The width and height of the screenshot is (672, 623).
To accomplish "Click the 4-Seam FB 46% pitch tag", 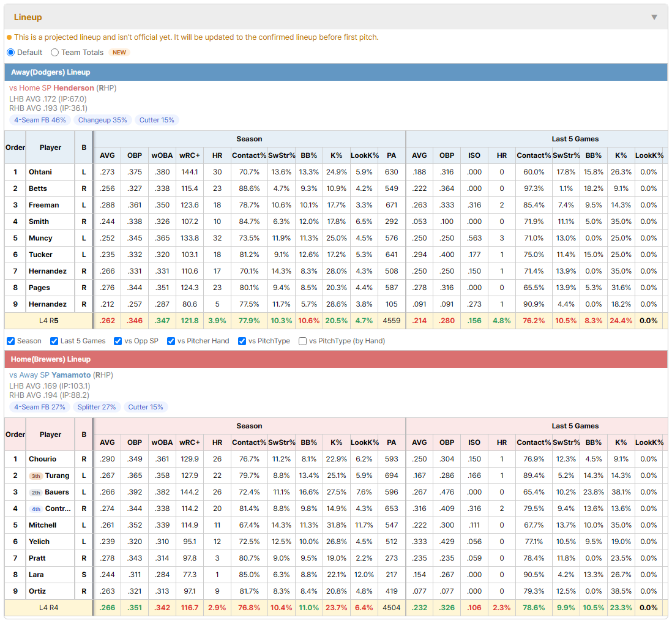I will (40, 120).
